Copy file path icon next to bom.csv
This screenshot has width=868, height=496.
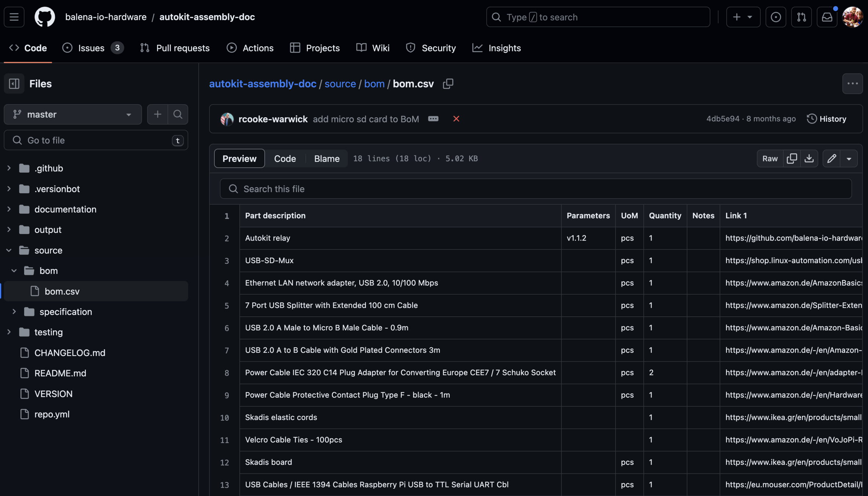(x=448, y=84)
